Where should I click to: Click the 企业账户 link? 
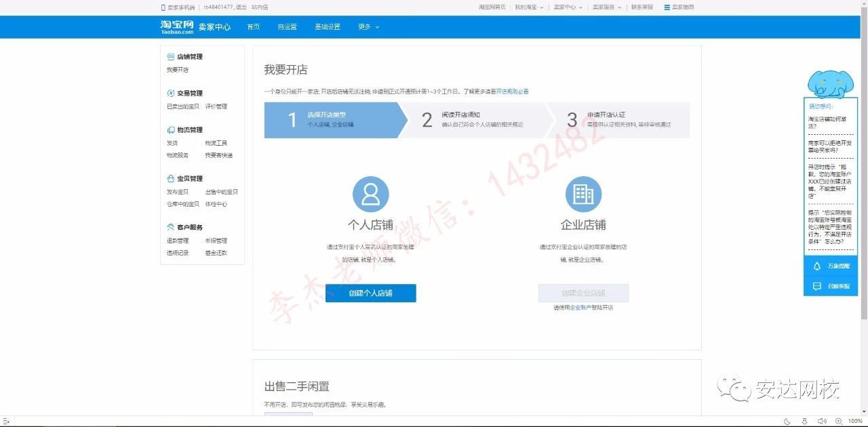[580, 308]
